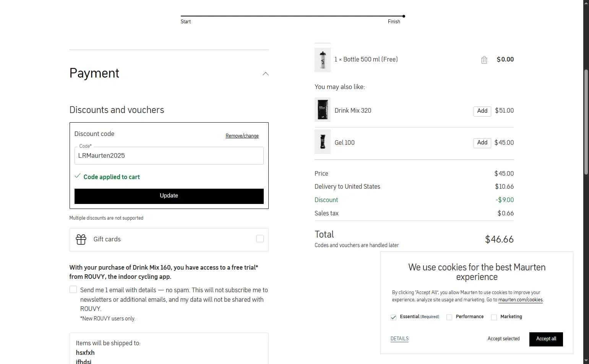Click the gift box icon beside Gift cards
The height and width of the screenshot is (364, 589).
pos(81,239)
